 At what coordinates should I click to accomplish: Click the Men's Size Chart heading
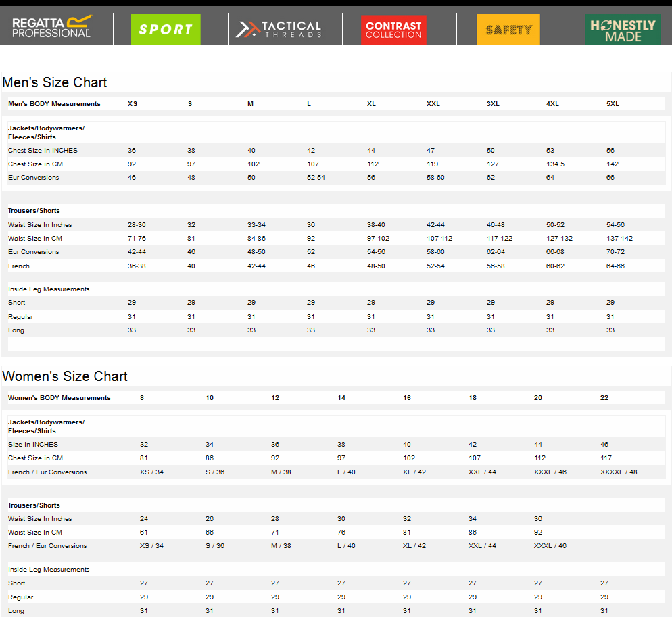point(55,82)
